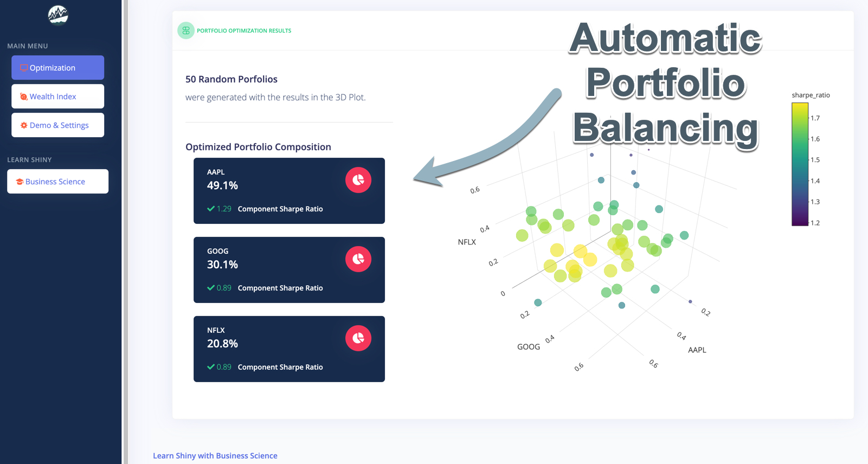Click the NFLX ticker label in card
The width and height of the screenshot is (868, 464).
[216, 330]
